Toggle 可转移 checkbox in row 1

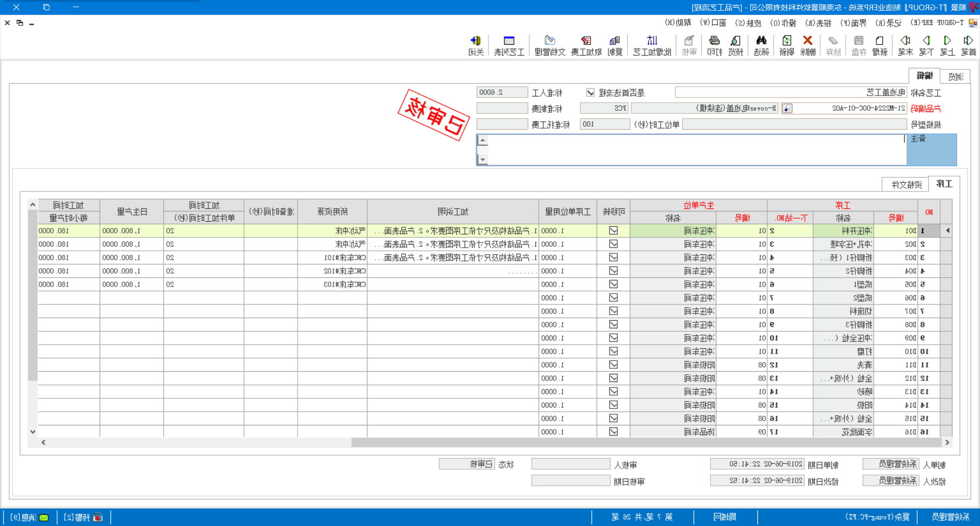click(x=614, y=231)
